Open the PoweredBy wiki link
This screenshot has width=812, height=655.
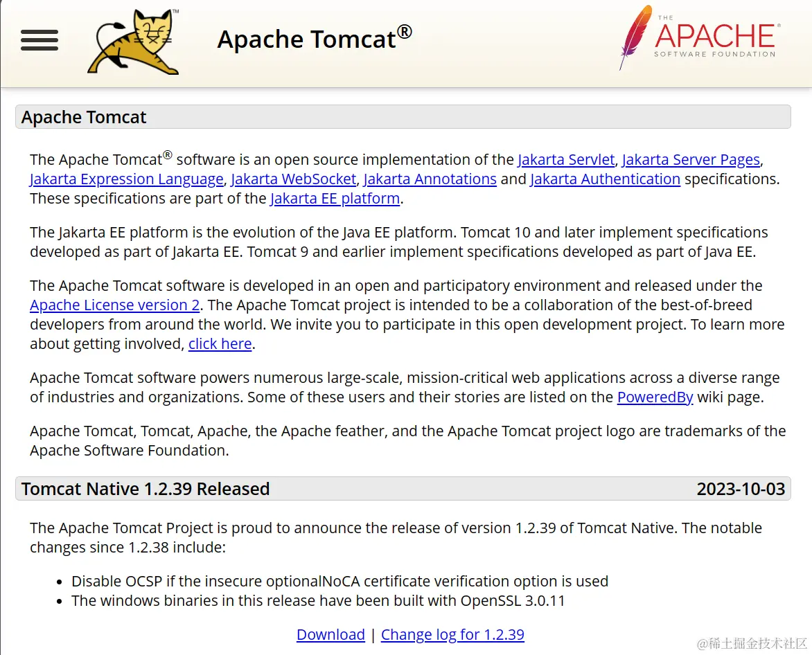pyautogui.click(x=655, y=397)
